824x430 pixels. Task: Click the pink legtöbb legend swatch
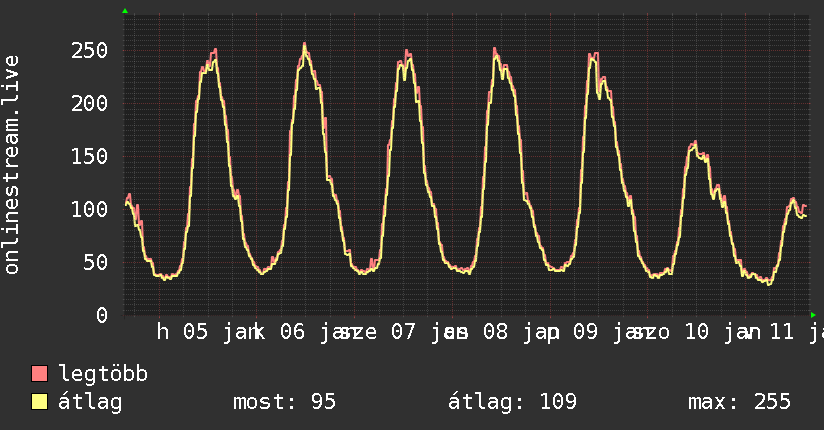pyautogui.click(x=39, y=373)
